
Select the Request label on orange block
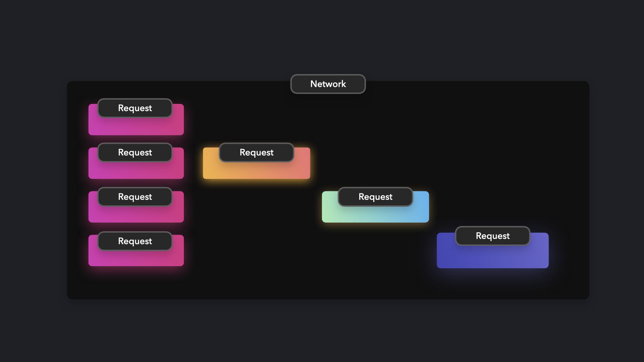(256, 152)
